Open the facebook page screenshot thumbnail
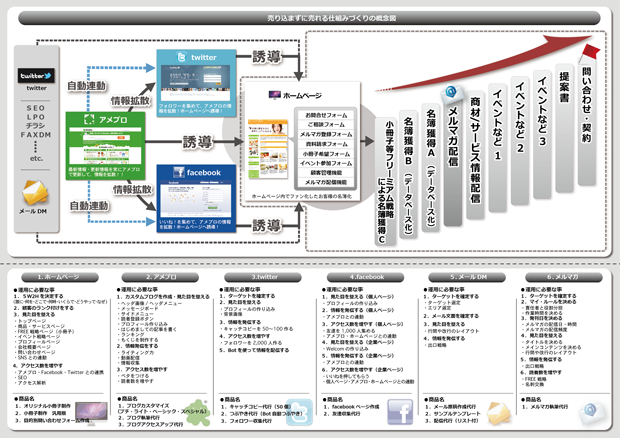The width and height of the screenshot is (620, 438). [195, 198]
